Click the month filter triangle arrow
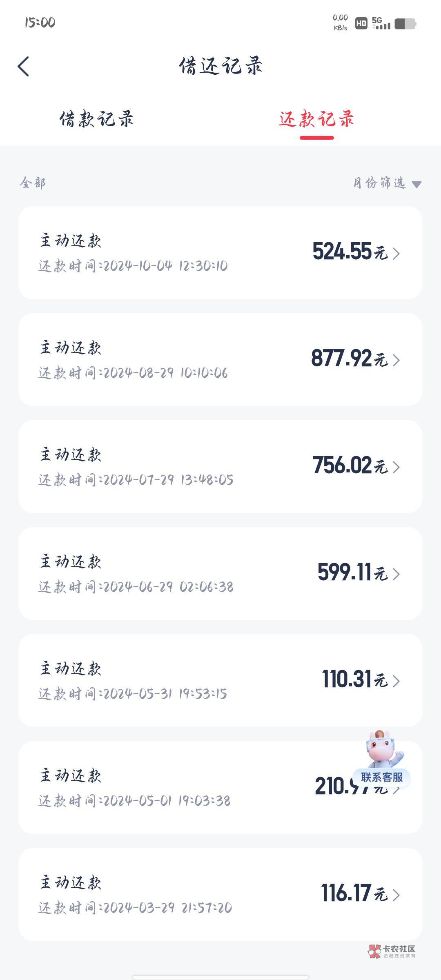This screenshot has width=441, height=980. pyautogui.click(x=416, y=185)
